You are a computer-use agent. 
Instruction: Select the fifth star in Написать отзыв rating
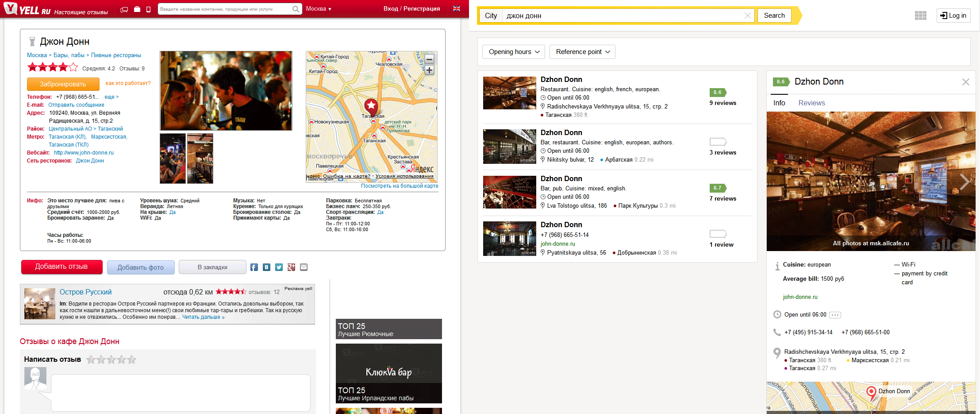(x=131, y=360)
